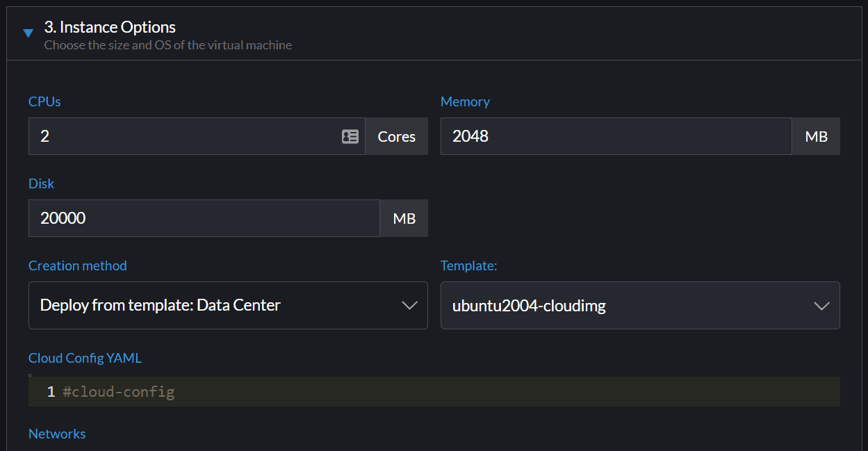Click the "3. Instance Options" section heading

click(x=110, y=27)
